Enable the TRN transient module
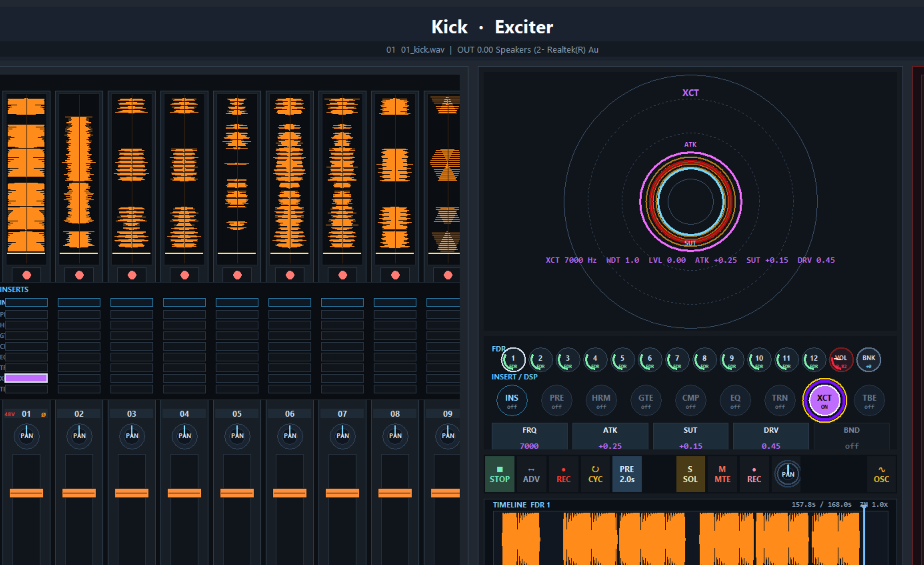This screenshot has width=924, height=565. (x=780, y=401)
